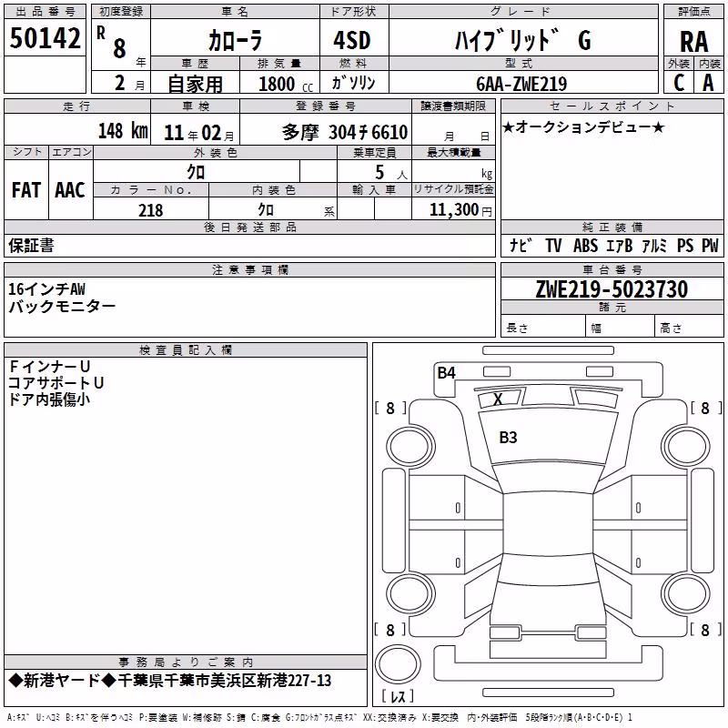Select the アルミ equipment item
The image size is (728, 728).
[654, 245]
